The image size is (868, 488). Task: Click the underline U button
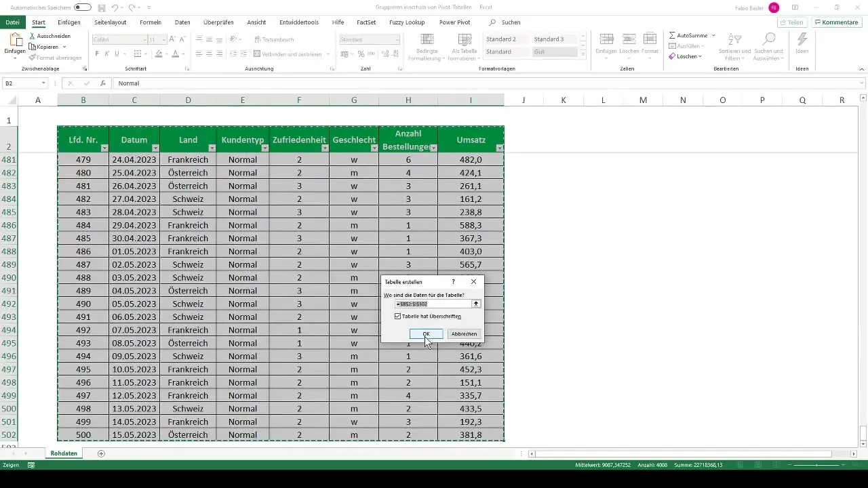click(117, 54)
